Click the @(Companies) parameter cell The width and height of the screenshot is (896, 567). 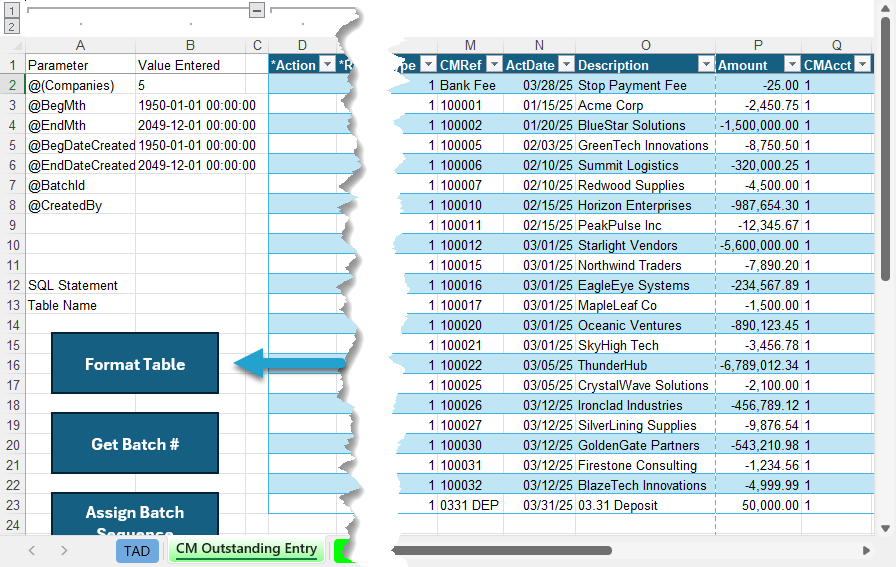coord(81,85)
